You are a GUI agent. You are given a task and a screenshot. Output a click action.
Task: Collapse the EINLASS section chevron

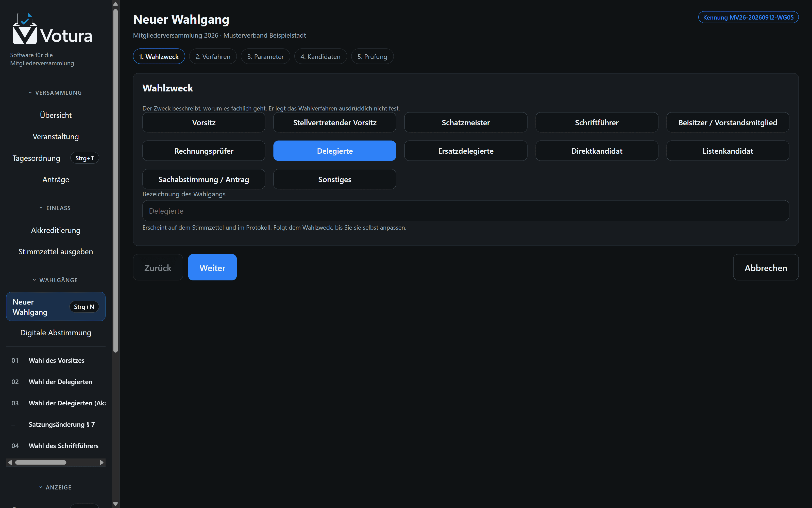[41, 208]
